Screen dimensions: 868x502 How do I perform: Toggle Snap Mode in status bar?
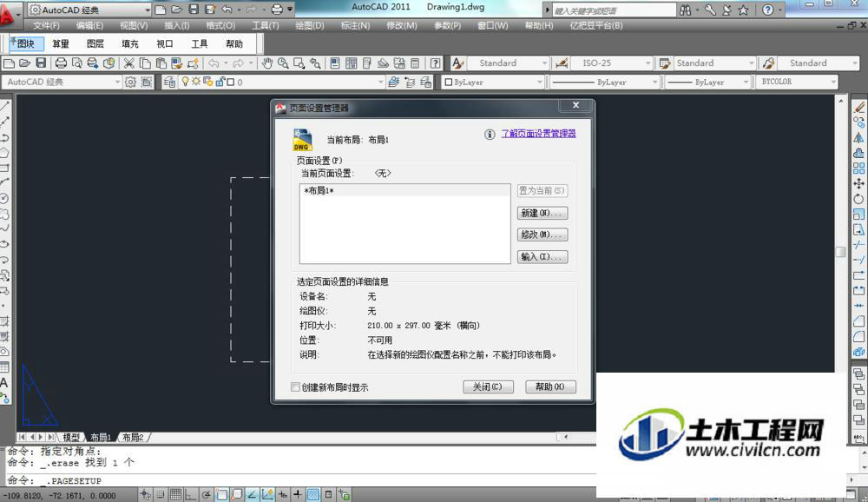tap(161, 494)
